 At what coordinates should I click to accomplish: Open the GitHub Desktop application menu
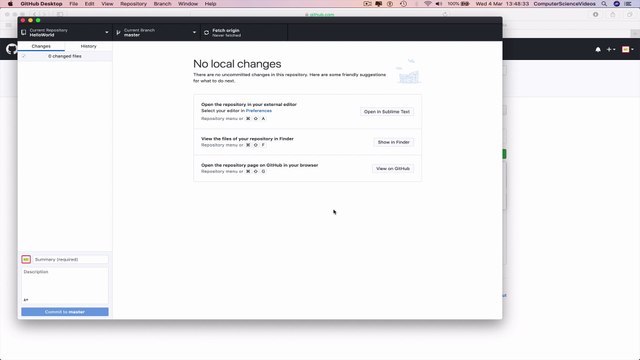tap(41, 4)
